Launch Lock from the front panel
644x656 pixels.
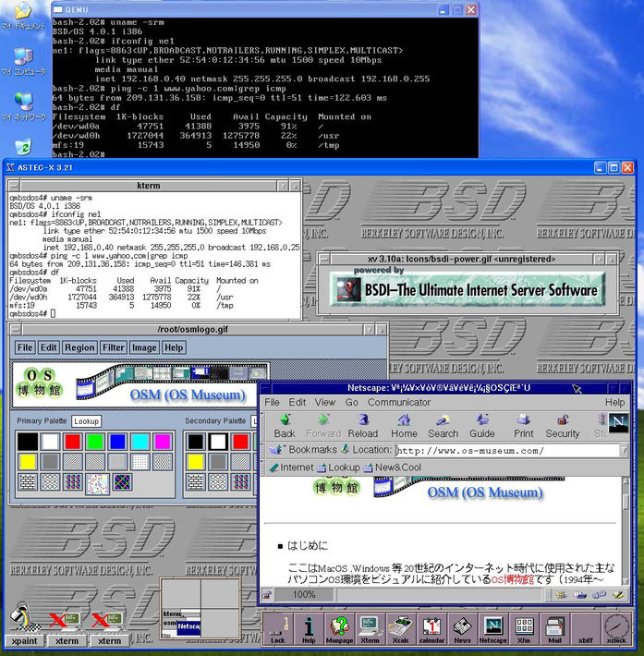(277, 629)
